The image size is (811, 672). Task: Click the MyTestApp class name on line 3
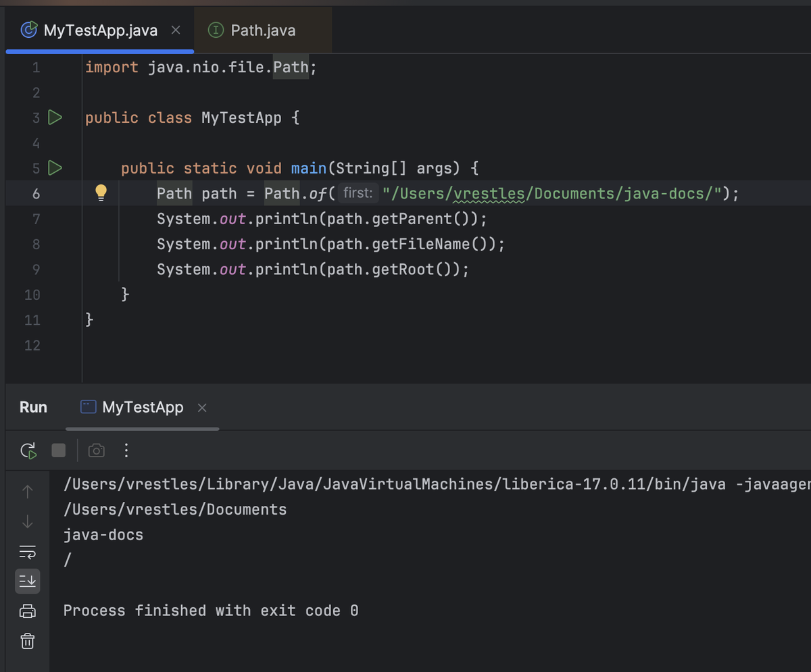click(x=241, y=118)
